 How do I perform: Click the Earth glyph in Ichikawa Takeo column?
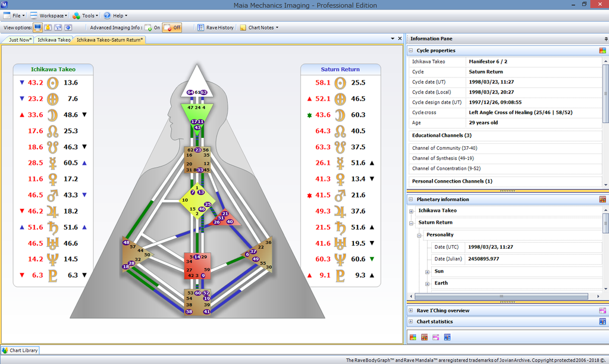click(53, 99)
